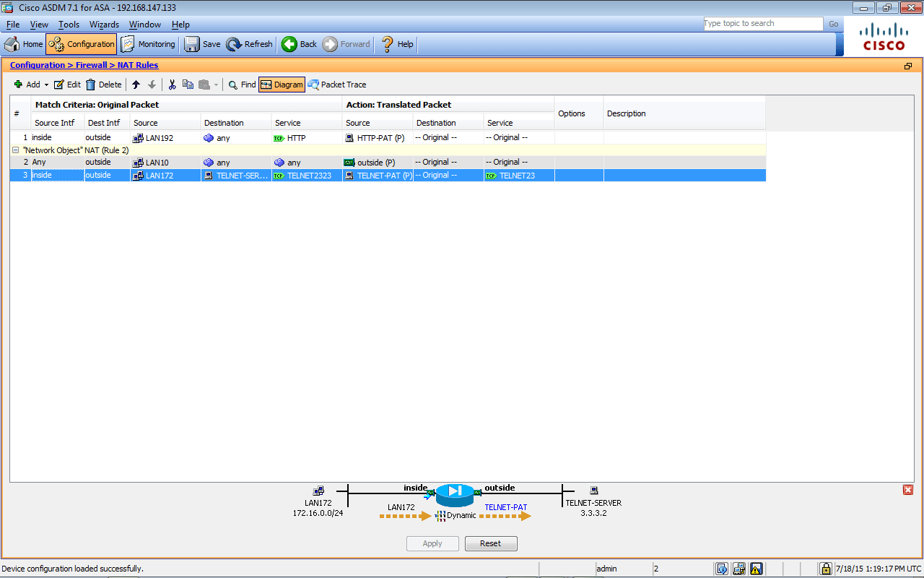Click the Source Intf column header

pyautogui.click(x=58, y=123)
